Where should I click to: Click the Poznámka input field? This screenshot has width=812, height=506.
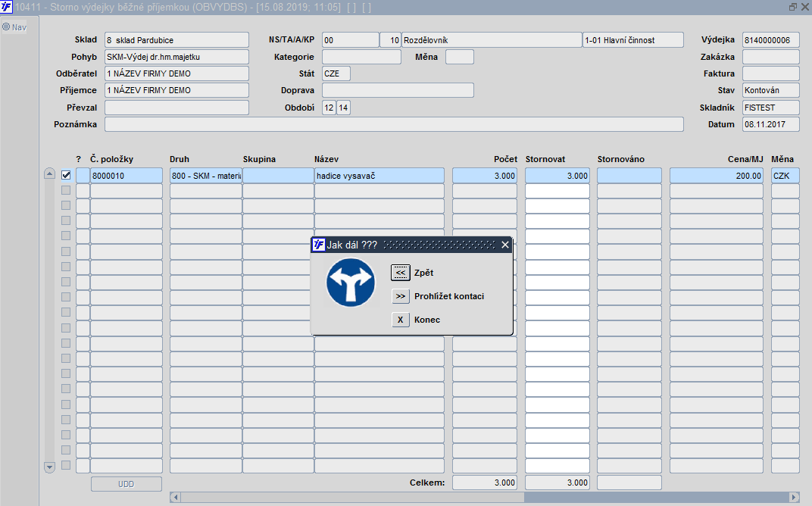coord(394,124)
